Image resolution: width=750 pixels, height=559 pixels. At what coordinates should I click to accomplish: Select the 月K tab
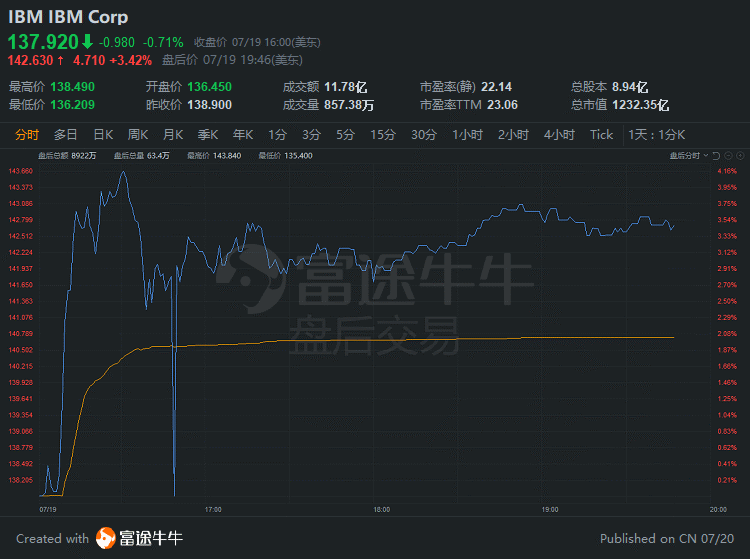point(173,135)
